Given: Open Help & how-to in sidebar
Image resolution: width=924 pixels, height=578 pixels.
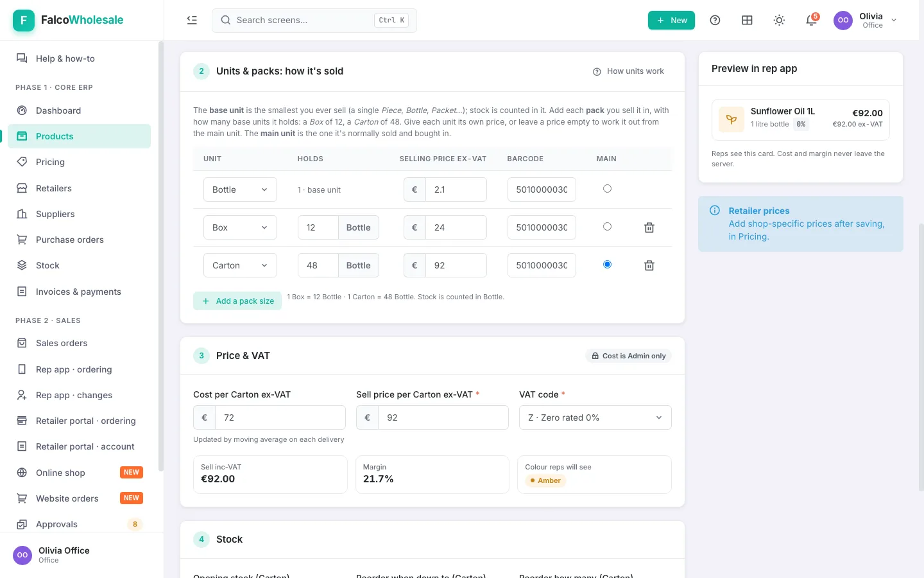Looking at the screenshot, I should [80, 58].
